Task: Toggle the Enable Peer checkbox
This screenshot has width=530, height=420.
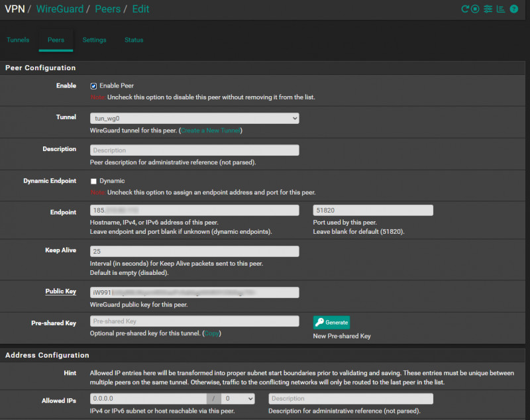Action: tap(94, 86)
